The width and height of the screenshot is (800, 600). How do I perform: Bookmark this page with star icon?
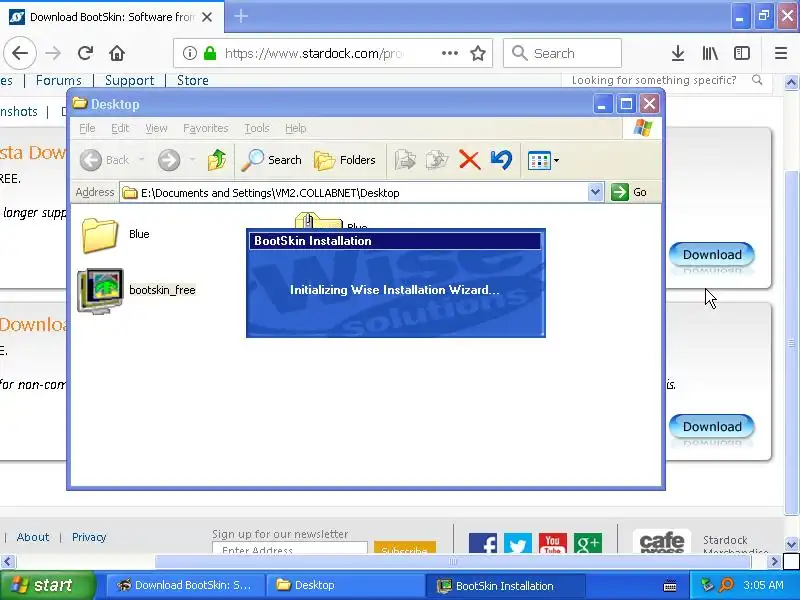coord(478,53)
